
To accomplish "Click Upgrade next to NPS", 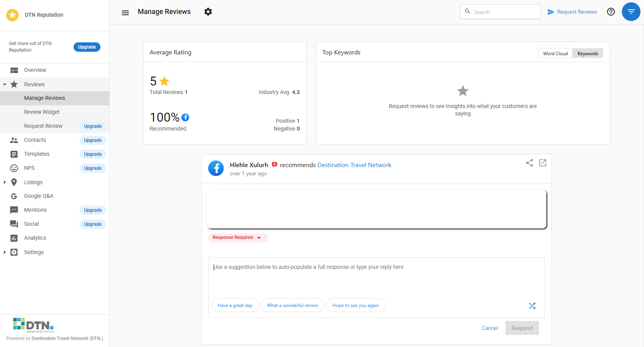I will (93, 168).
